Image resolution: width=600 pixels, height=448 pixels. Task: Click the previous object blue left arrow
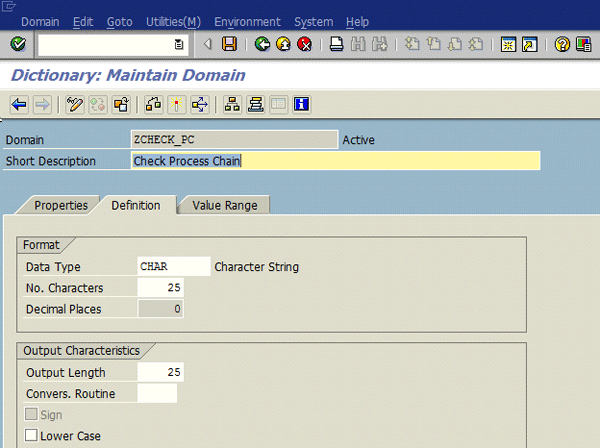[x=19, y=104]
